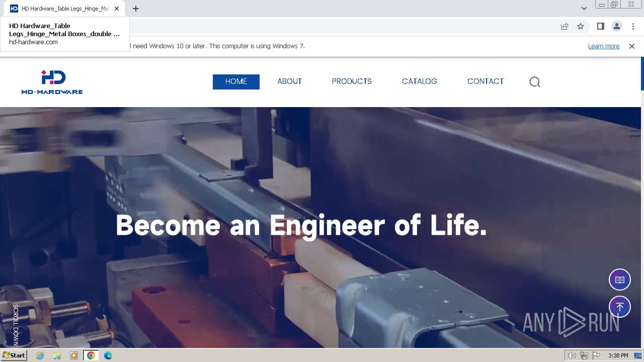Click the page vertical scrollbar thumb

coord(642,73)
